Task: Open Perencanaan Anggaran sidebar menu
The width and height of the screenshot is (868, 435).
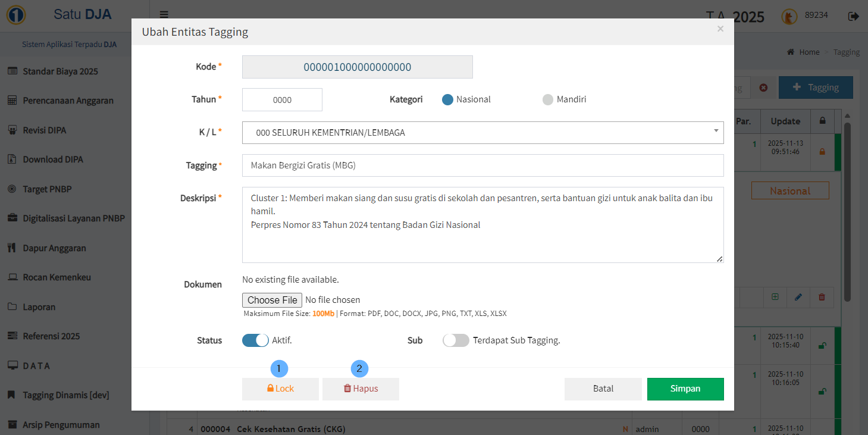Action: point(68,101)
